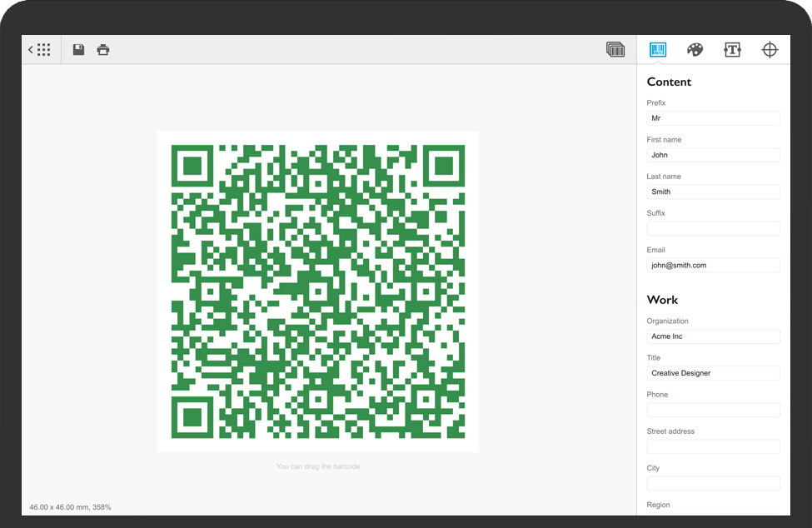The width and height of the screenshot is (812, 528).
Task: Switch to the barcode Content tab
Action: click(658, 50)
